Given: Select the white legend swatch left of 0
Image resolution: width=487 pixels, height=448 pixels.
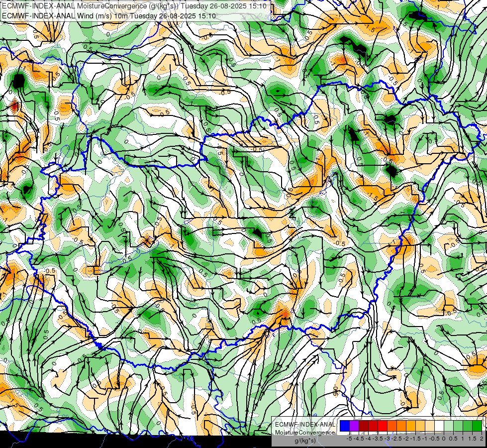Looking at the screenshot, I should pyautogui.click(x=439, y=426).
